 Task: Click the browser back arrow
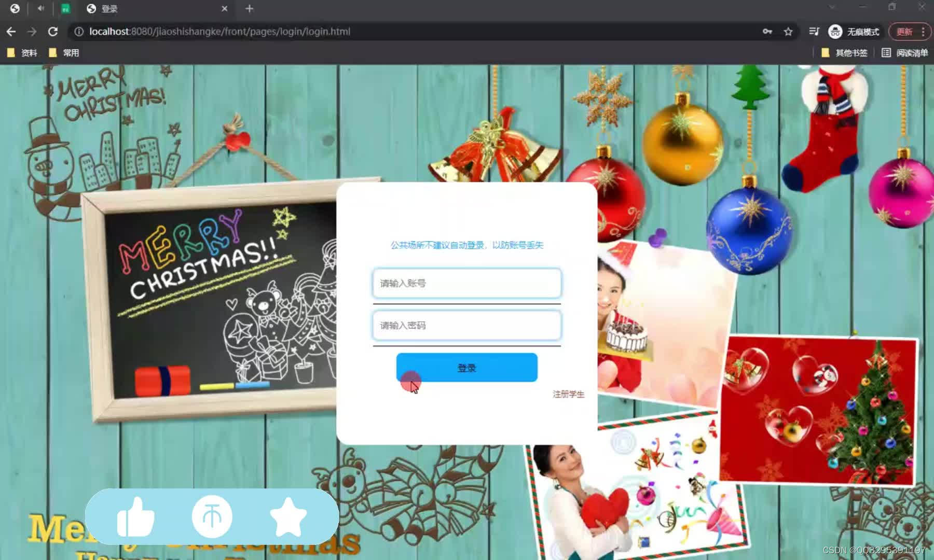[11, 32]
